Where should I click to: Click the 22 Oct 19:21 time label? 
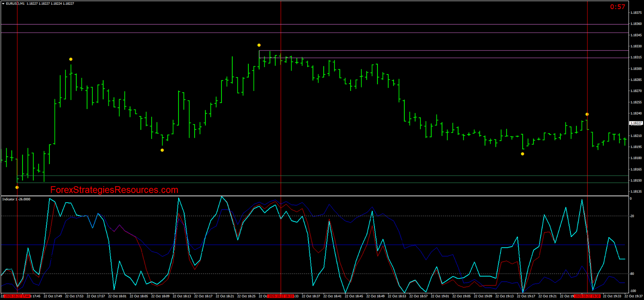coord(548,297)
